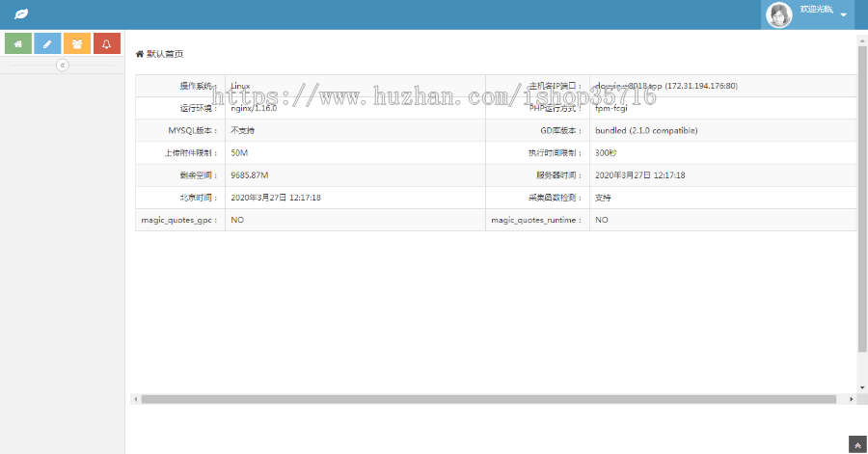Click the vertical scrollbar down arrow
Screen dimensions: 868x454
[862, 387]
